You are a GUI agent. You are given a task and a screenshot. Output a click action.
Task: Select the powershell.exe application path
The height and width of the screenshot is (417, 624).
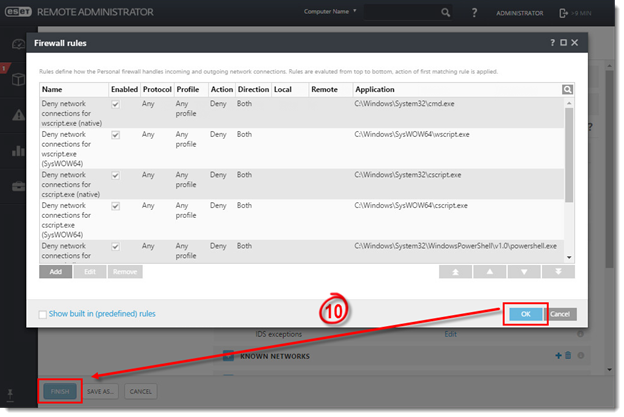click(456, 246)
